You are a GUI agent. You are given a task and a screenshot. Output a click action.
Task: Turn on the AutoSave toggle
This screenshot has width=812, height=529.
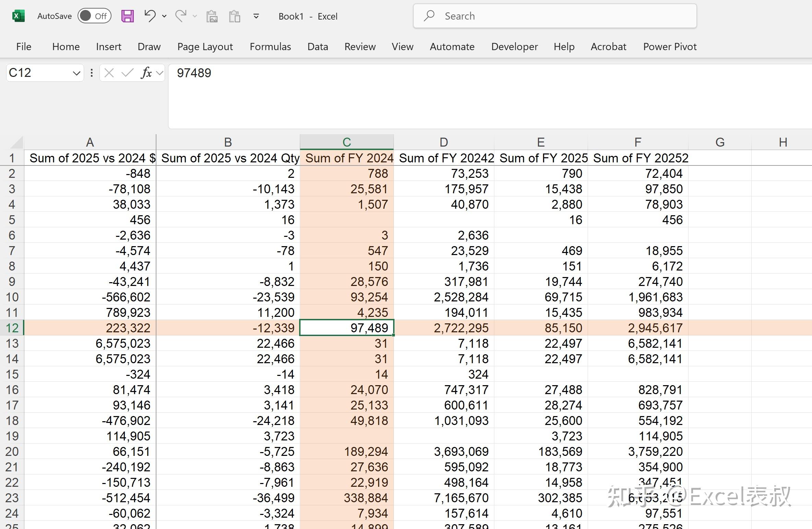(x=94, y=16)
